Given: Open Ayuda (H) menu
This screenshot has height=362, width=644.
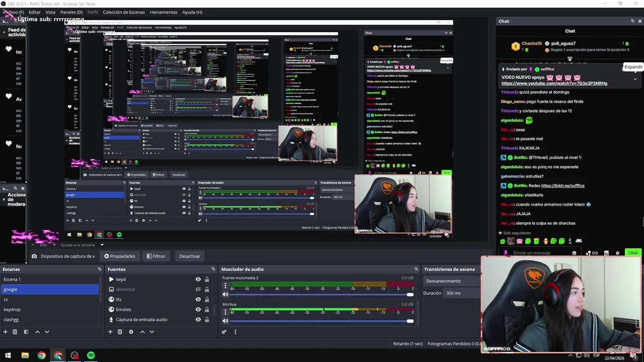Looking at the screenshot, I should (x=192, y=12).
